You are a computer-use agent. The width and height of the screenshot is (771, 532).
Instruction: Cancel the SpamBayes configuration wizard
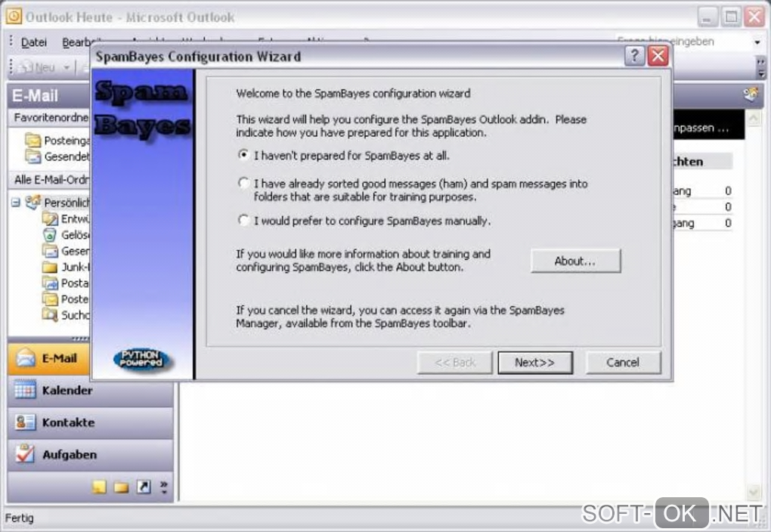(x=623, y=363)
